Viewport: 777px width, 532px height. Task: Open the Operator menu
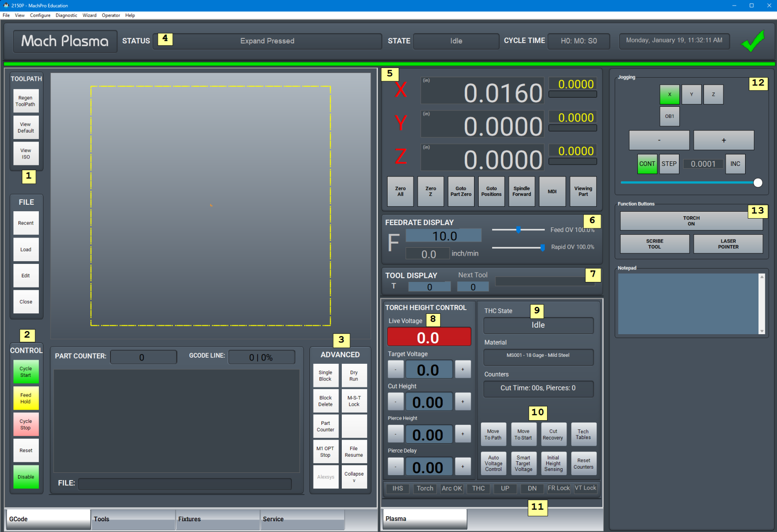[x=111, y=15]
